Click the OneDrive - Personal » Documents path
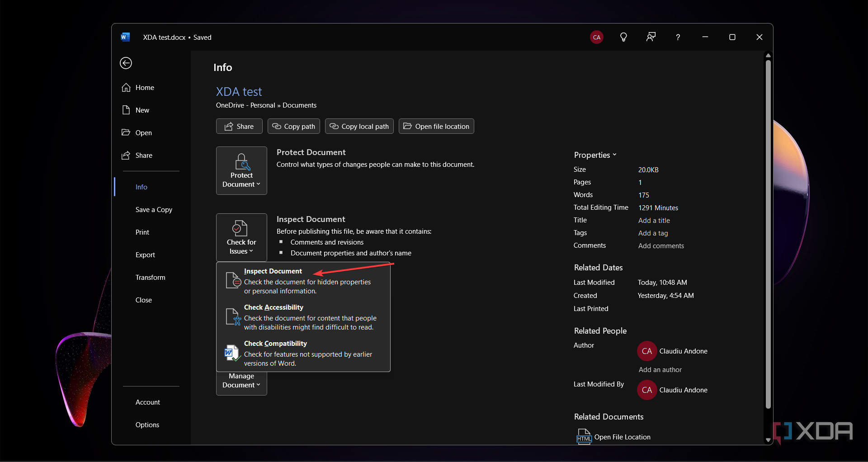 [x=266, y=105]
